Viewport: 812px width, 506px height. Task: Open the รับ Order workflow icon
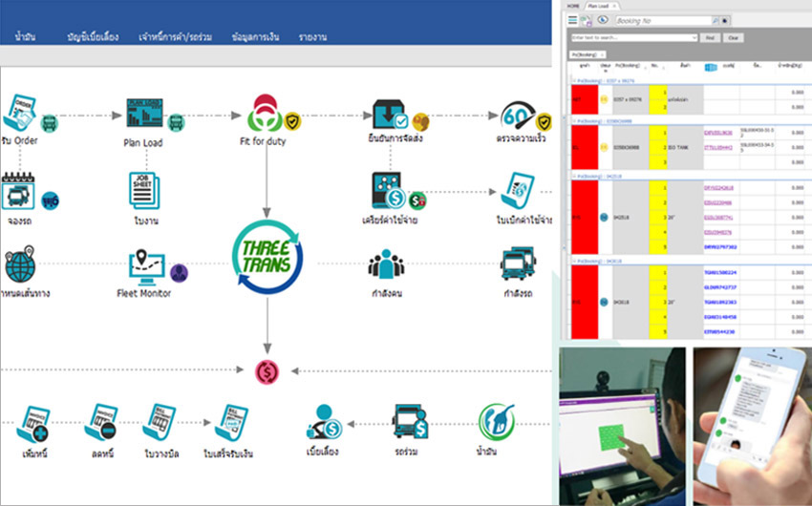(19, 113)
